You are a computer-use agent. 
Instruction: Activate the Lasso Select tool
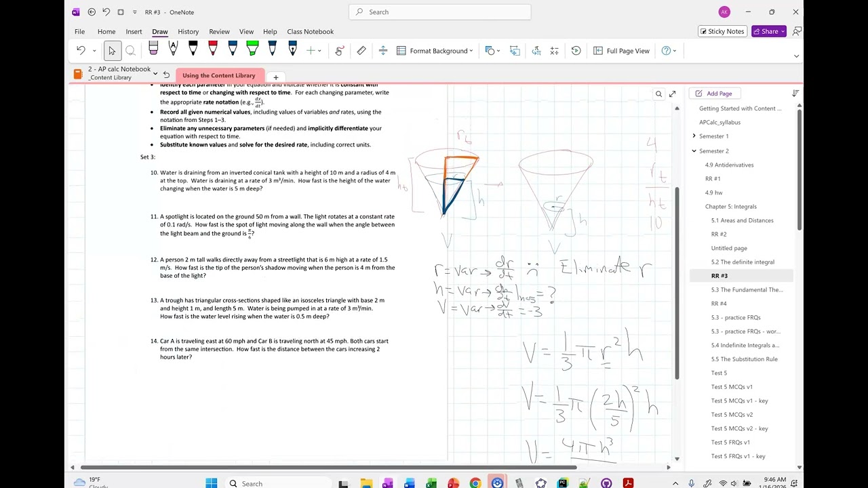pyautogui.click(x=130, y=51)
